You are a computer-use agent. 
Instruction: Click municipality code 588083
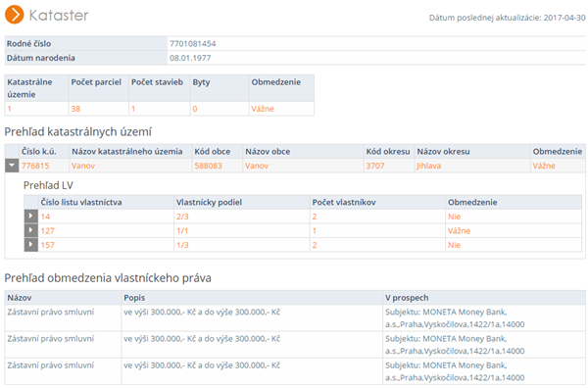[208, 166]
